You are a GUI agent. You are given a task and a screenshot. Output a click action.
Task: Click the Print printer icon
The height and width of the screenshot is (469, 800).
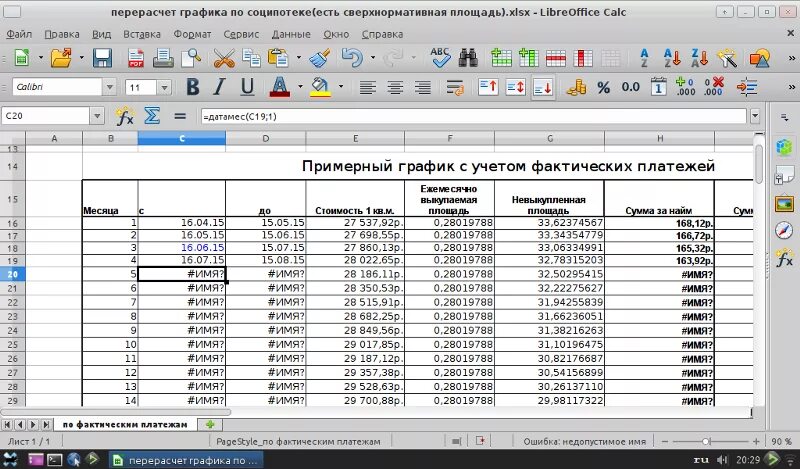pyautogui.click(x=163, y=58)
